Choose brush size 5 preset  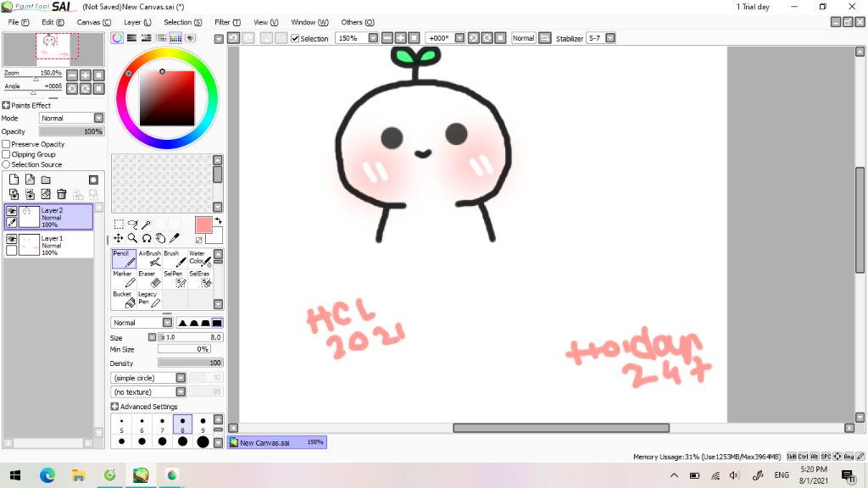[x=121, y=424]
